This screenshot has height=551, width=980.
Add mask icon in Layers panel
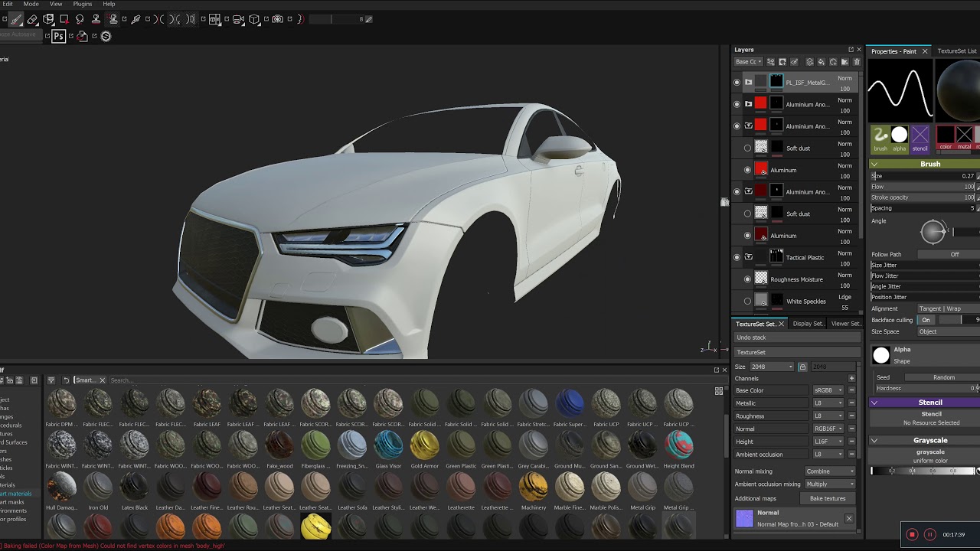(782, 61)
